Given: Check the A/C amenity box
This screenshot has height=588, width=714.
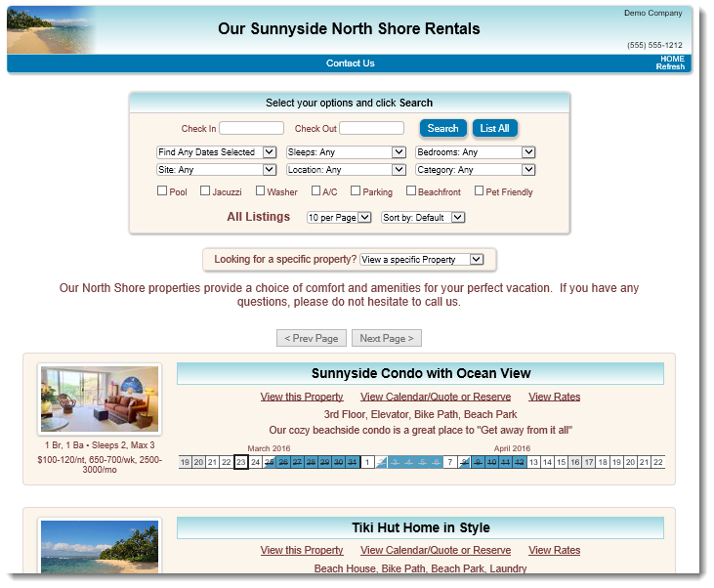Looking at the screenshot, I should [315, 190].
